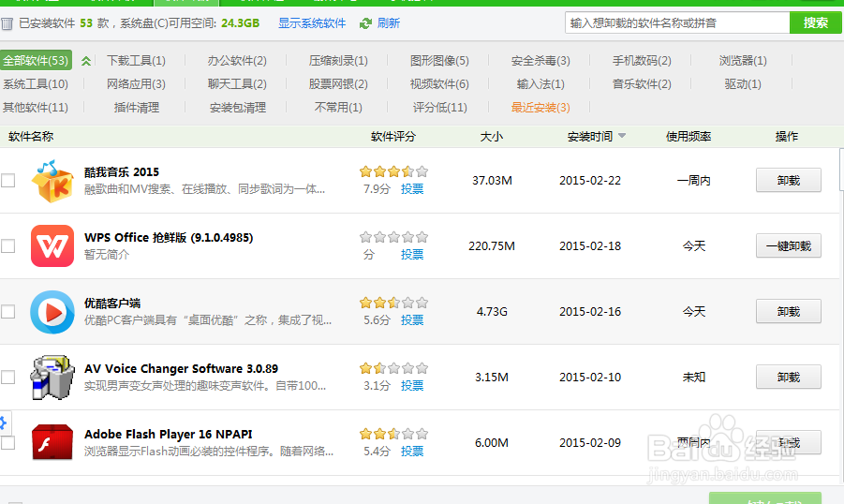Open the 手机数码(2) category
Viewport: 844px width, 504px height.
coord(643,60)
